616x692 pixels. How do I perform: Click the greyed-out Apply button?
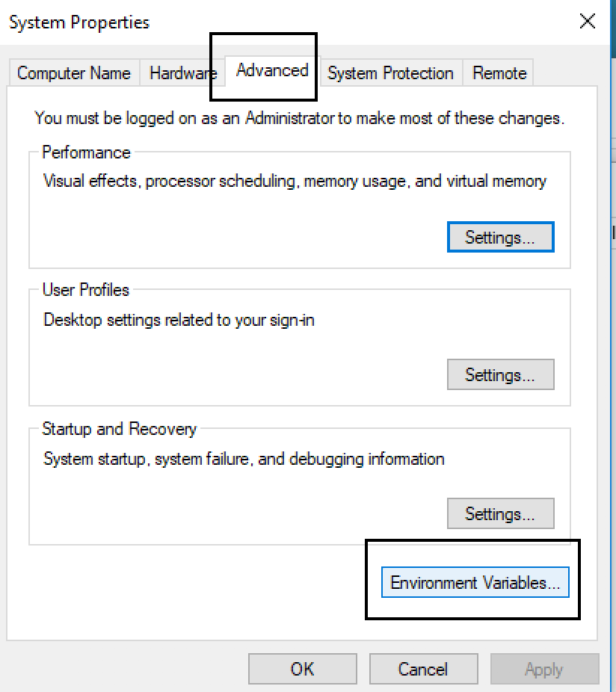543,669
